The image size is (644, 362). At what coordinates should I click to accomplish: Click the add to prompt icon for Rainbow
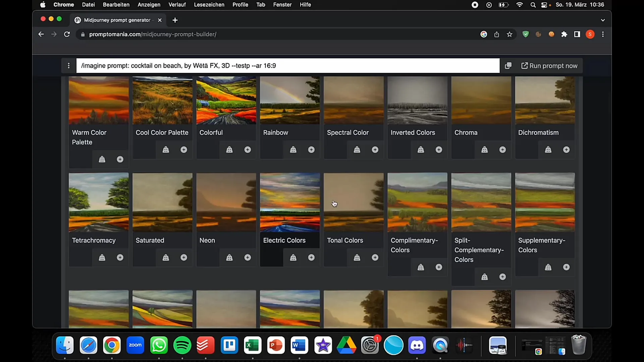pos(311,149)
